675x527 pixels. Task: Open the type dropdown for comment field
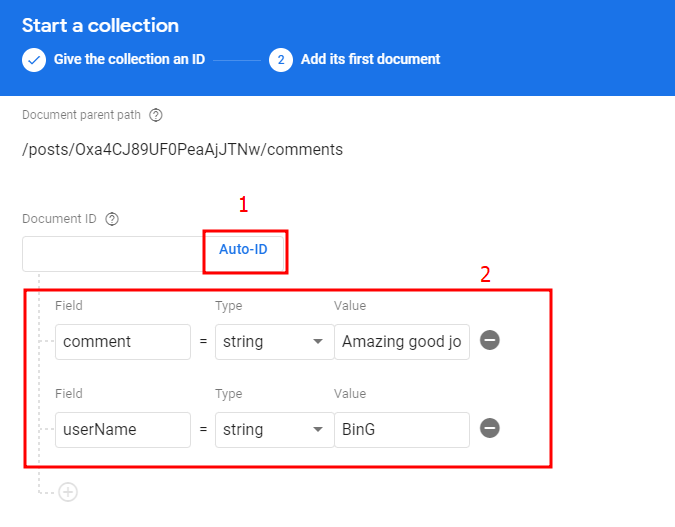tap(274, 342)
